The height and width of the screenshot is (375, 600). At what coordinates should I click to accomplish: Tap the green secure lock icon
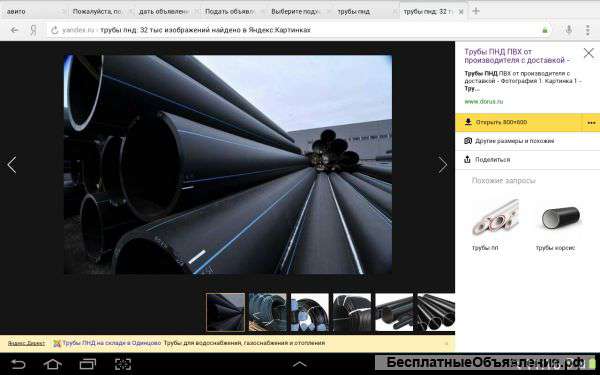[545, 30]
